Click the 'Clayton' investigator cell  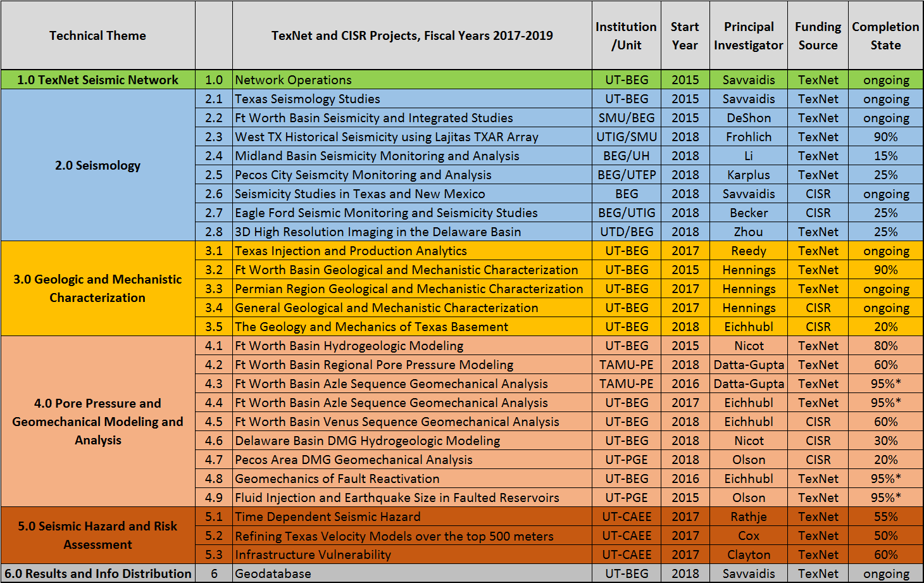point(749,555)
